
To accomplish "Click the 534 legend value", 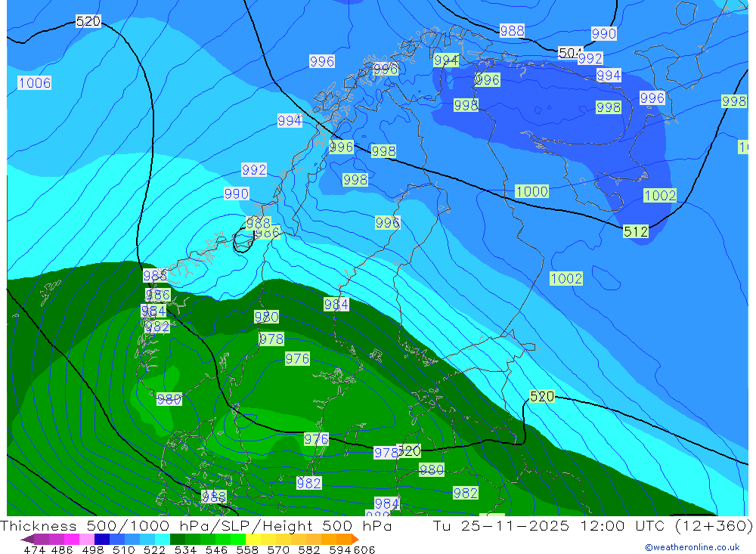I will pyautogui.click(x=185, y=549).
